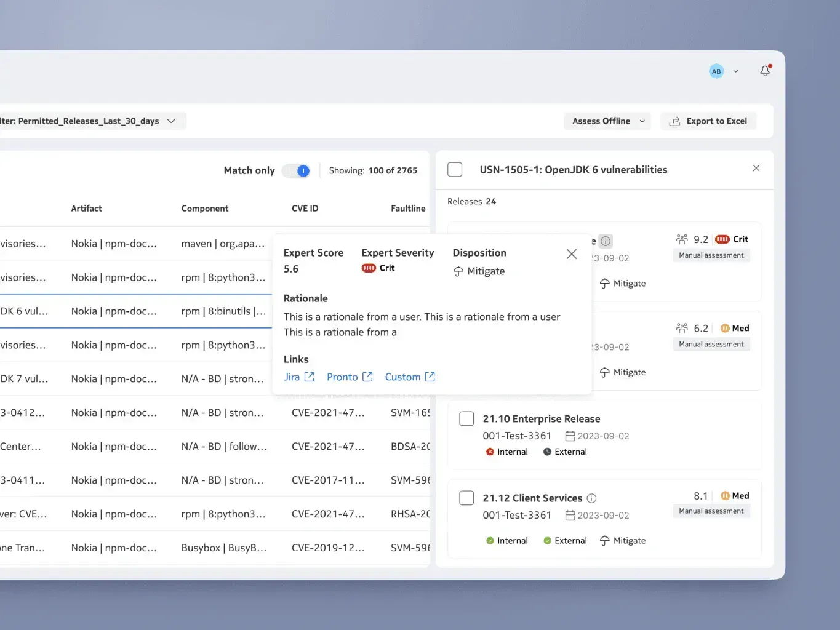Click the BDSA-20 faultline cell
Image resolution: width=840 pixels, height=630 pixels.
[410, 446]
